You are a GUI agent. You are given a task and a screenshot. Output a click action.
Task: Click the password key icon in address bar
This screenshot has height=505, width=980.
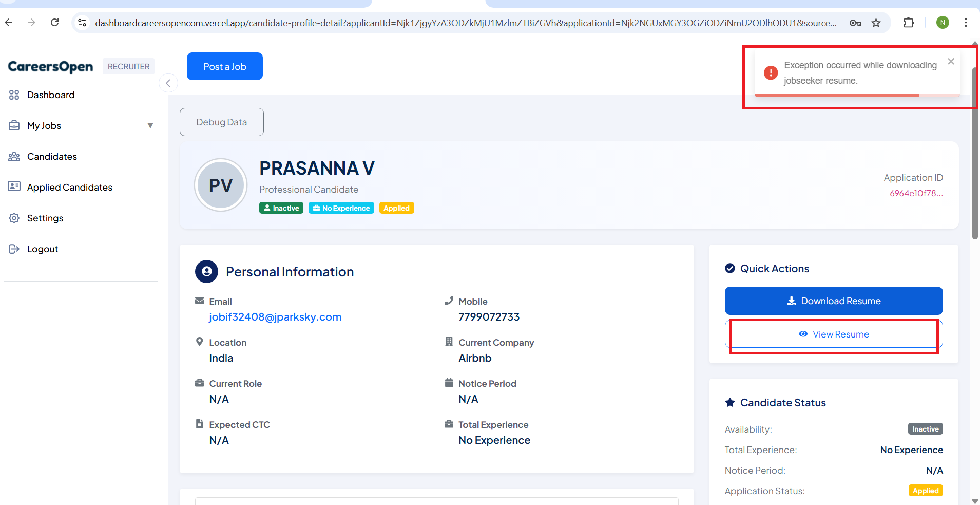[x=855, y=23]
